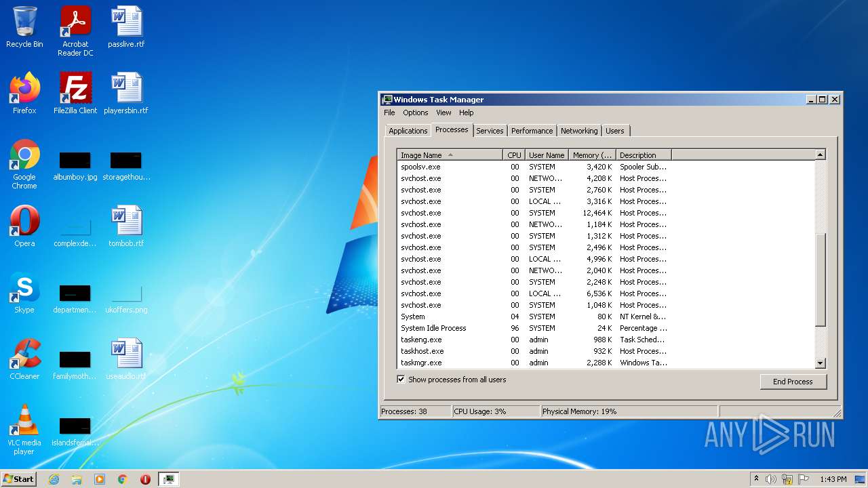Uncheck Show processes from all users
868x488 pixels.
tap(401, 380)
